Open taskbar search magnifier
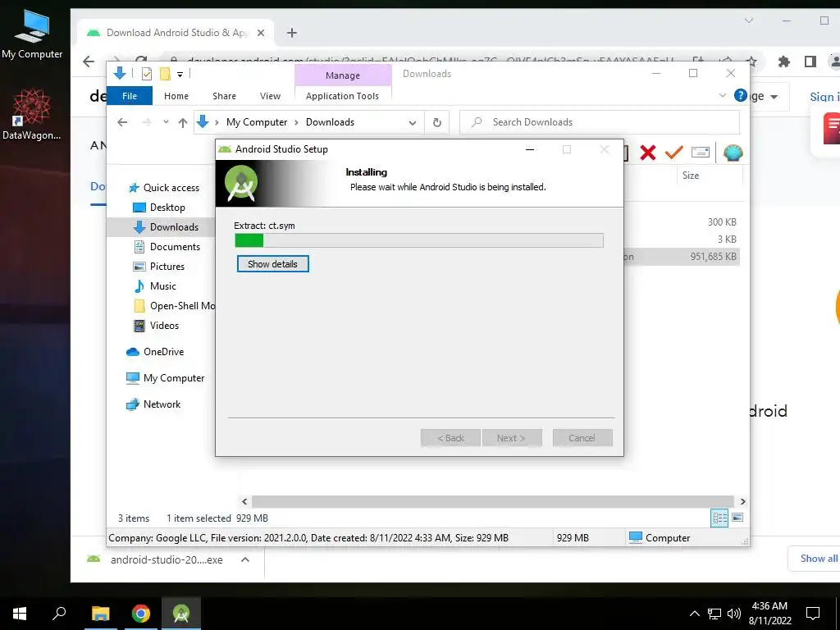Screen dimensions: 840x630 click(x=59, y=614)
